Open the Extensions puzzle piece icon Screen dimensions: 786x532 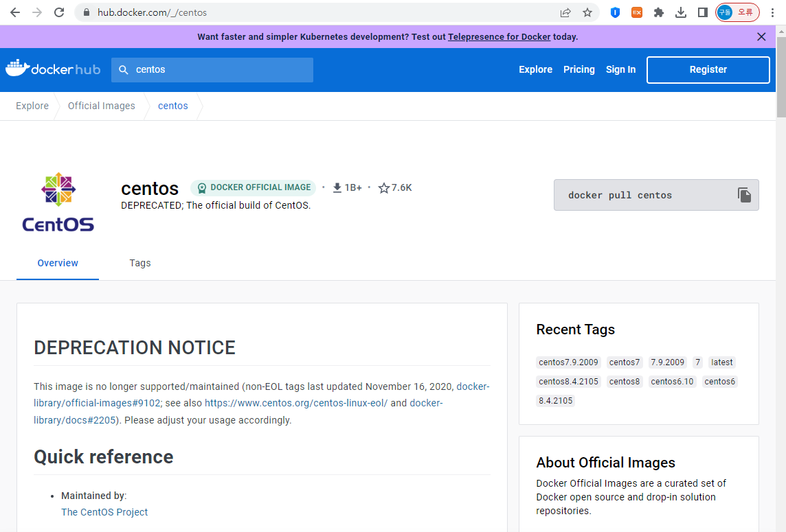(x=659, y=12)
